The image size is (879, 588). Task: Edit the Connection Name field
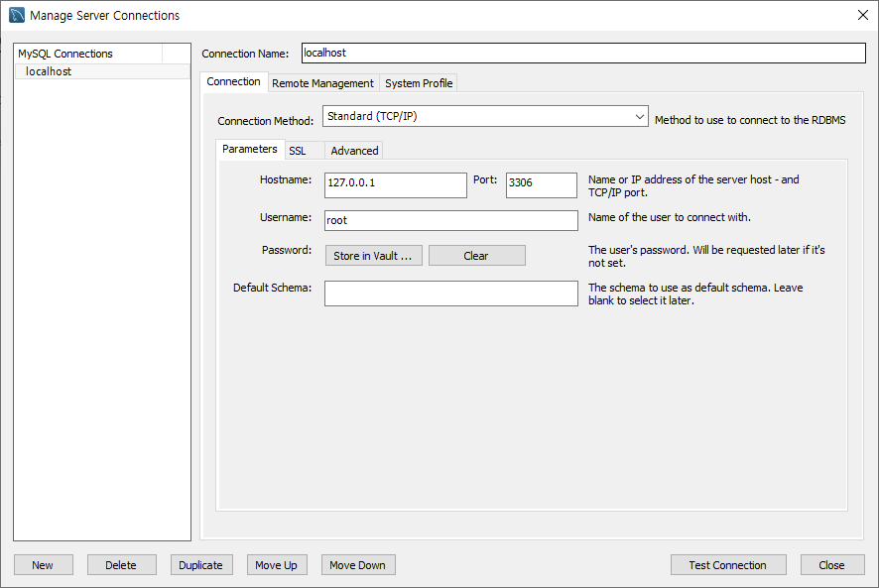coord(583,54)
